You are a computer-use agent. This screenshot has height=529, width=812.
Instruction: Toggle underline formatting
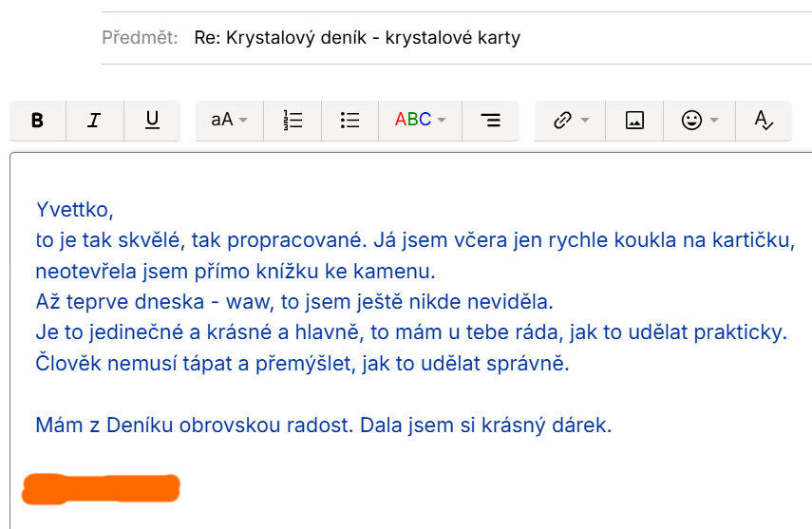click(x=152, y=121)
